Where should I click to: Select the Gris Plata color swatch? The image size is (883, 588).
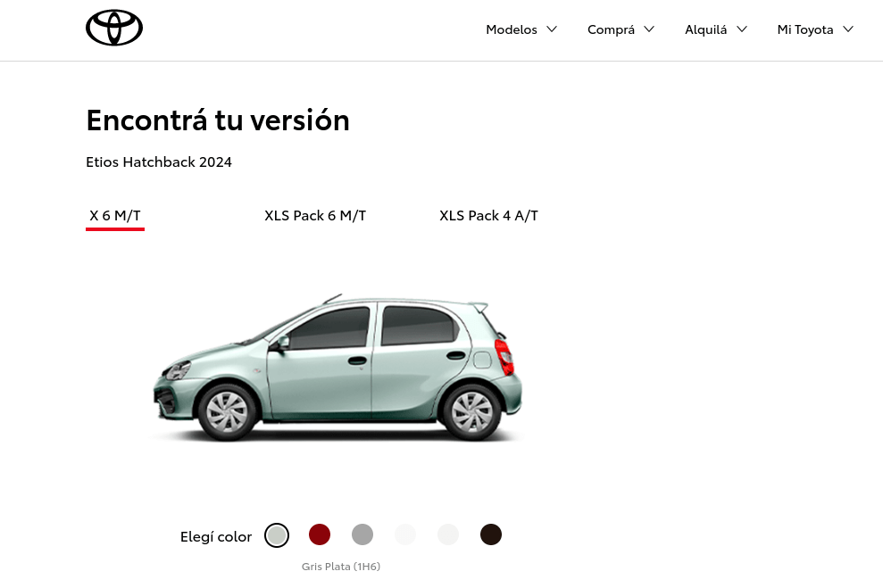(277, 535)
